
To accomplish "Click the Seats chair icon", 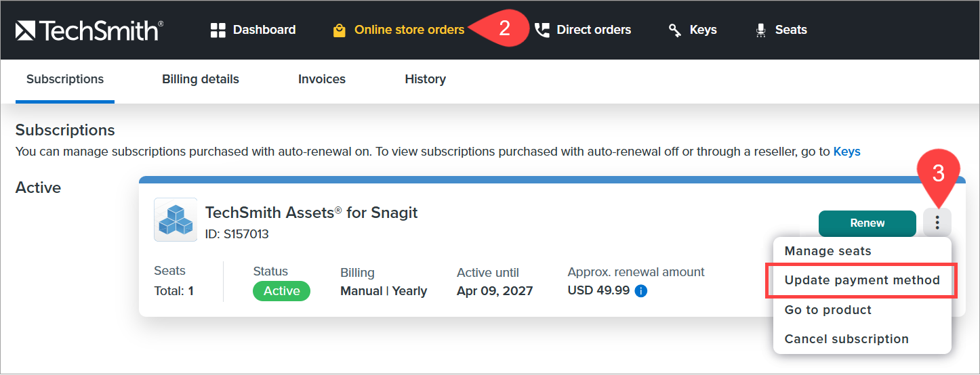I will tap(761, 30).
